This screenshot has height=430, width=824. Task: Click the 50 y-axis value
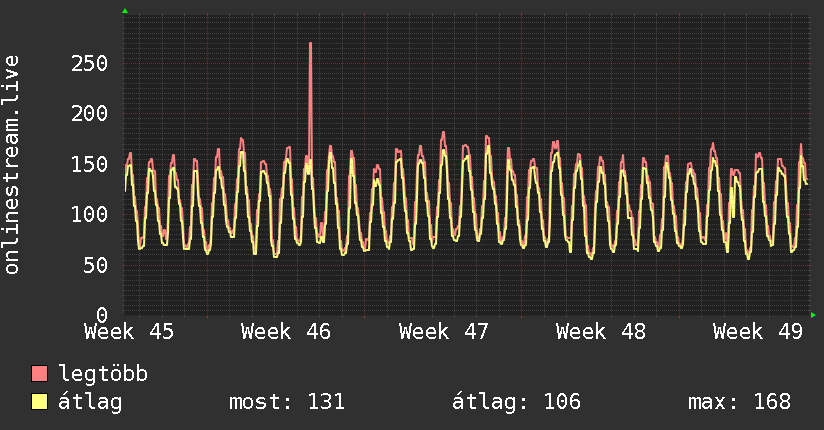(96, 265)
